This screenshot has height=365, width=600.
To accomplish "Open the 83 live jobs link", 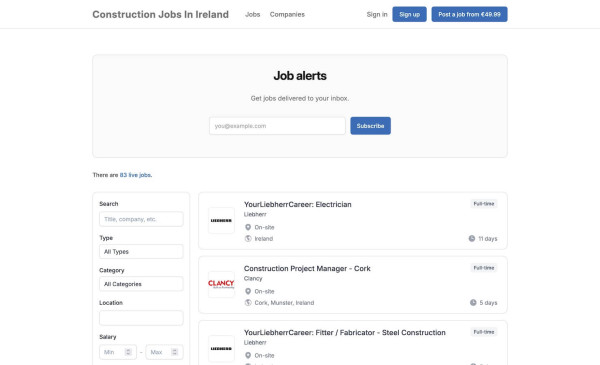I will coord(135,175).
